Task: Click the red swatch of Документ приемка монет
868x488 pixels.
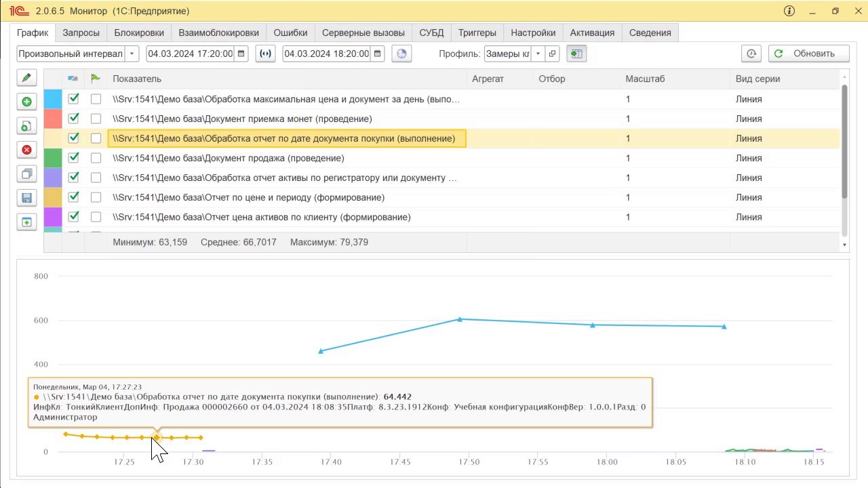Action: (53, 119)
